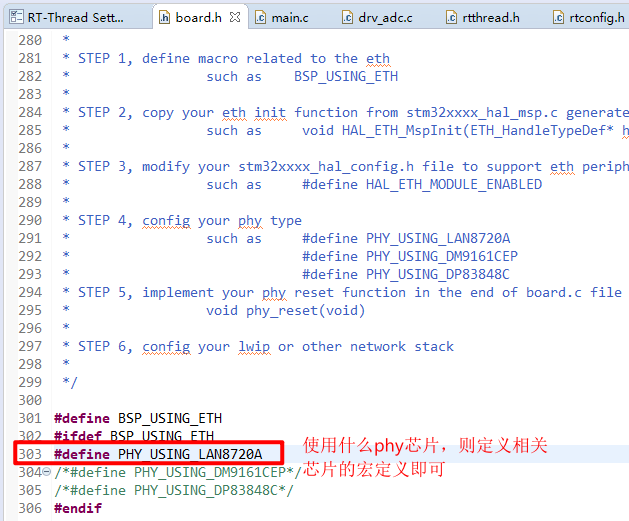
Task: Click line number 290 in the gutter
Action: tap(30, 220)
